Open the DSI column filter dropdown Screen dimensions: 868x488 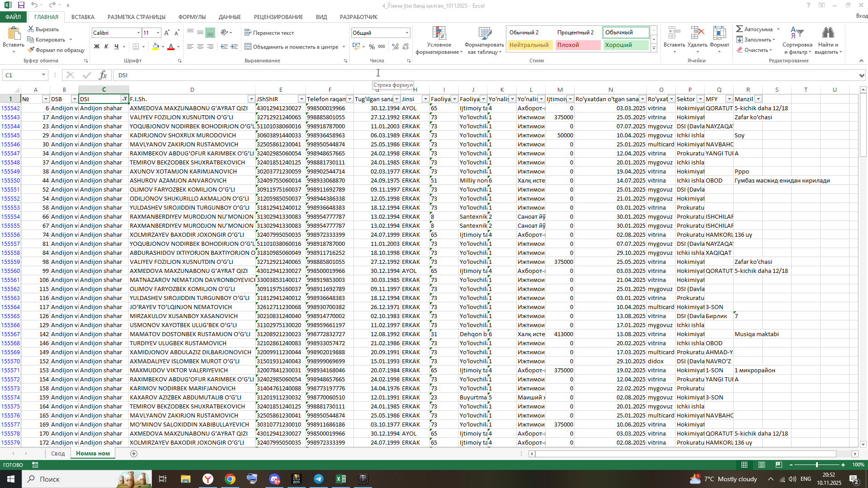tap(124, 99)
